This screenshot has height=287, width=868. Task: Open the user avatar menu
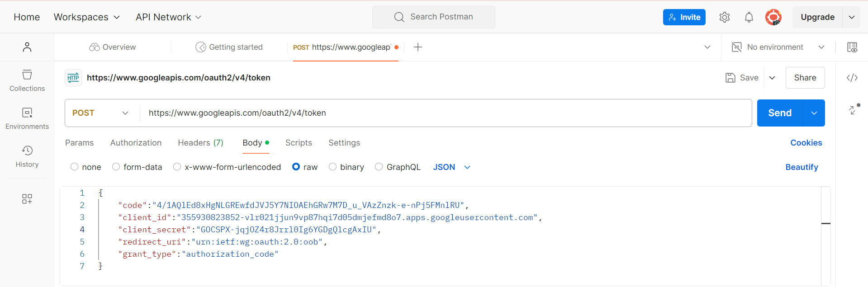(773, 17)
